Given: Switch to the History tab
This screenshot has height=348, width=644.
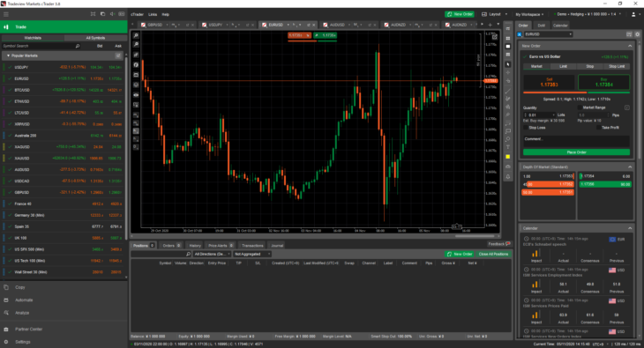Looking at the screenshot, I should [x=195, y=246].
